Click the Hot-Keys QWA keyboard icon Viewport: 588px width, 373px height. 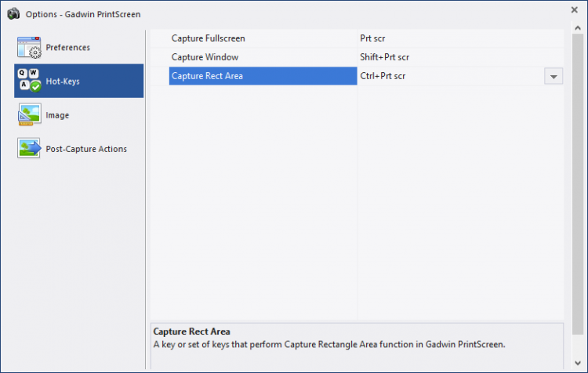click(29, 81)
